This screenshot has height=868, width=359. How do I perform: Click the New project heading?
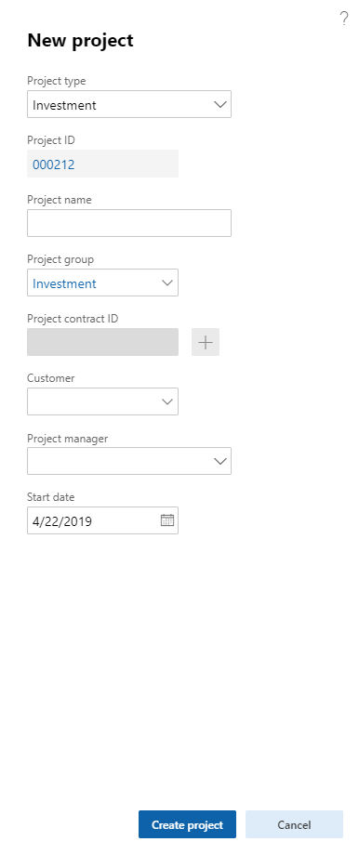tap(80, 40)
